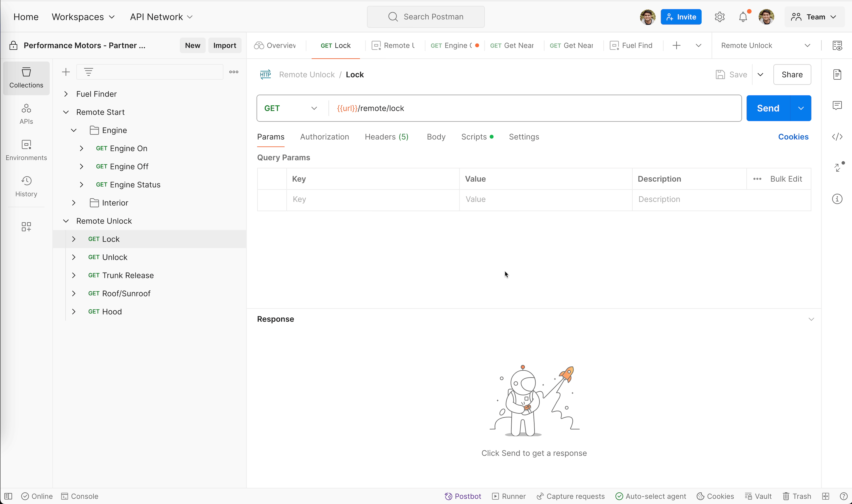Image resolution: width=852 pixels, height=504 pixels.
Task: Open the Runner from the status bar
Action: [x=508, y=496]
